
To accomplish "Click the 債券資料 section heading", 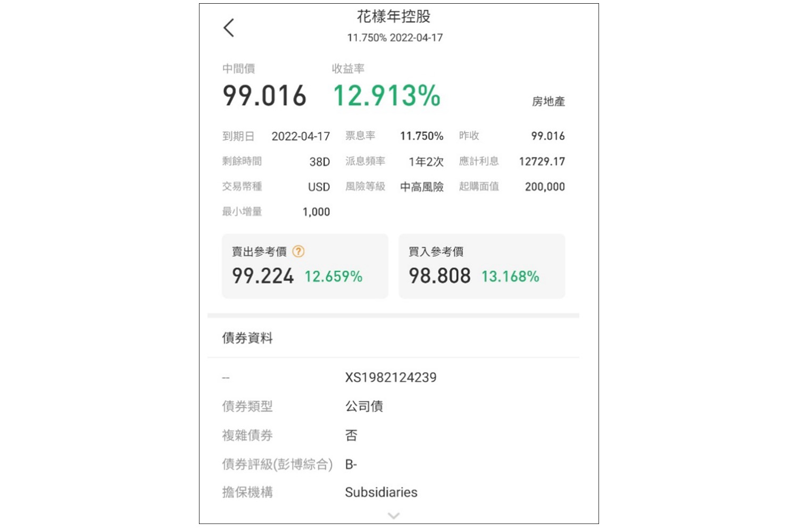I will [247, 338].
